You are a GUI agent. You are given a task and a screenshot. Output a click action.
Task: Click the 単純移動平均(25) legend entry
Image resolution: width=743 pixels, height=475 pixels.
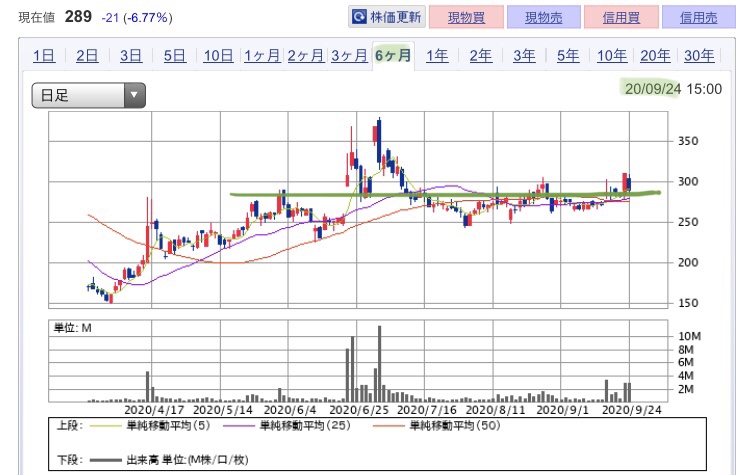(287, 426)
